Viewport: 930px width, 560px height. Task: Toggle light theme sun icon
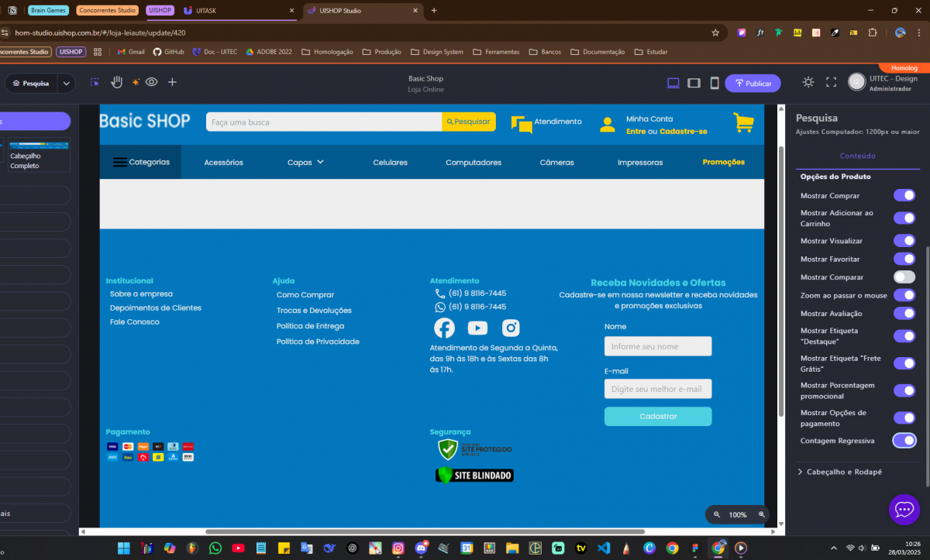[808, 82]
